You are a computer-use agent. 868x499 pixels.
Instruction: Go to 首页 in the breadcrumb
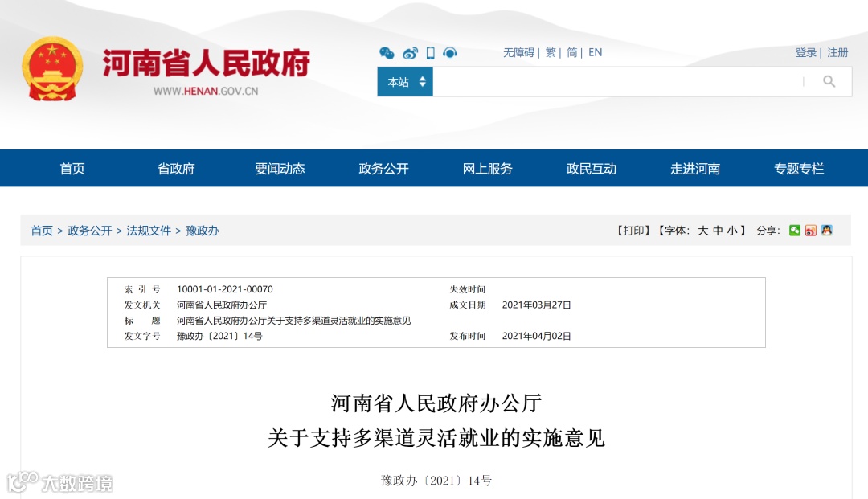pyautogui.click(x=42, y=231)
